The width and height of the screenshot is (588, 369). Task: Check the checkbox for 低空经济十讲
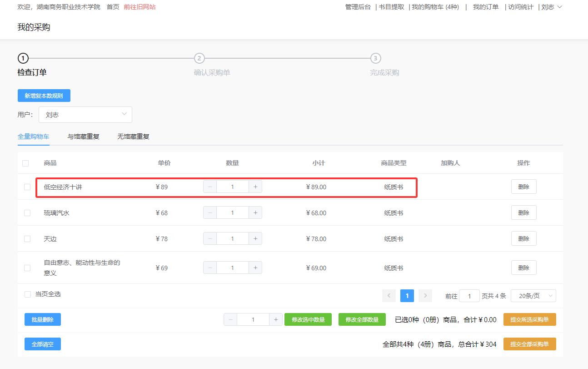[x=26, y=187]
